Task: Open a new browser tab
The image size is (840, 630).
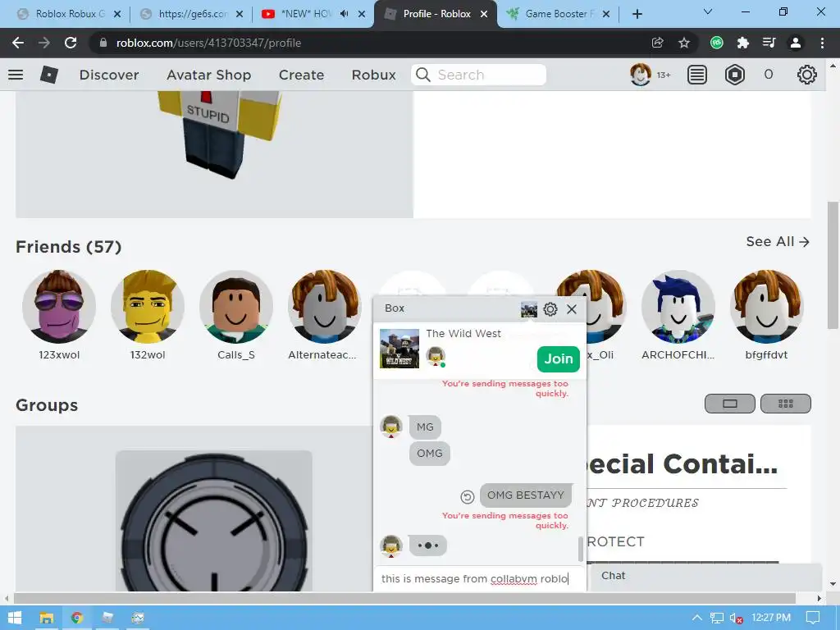Action: (x=637, y=14)
